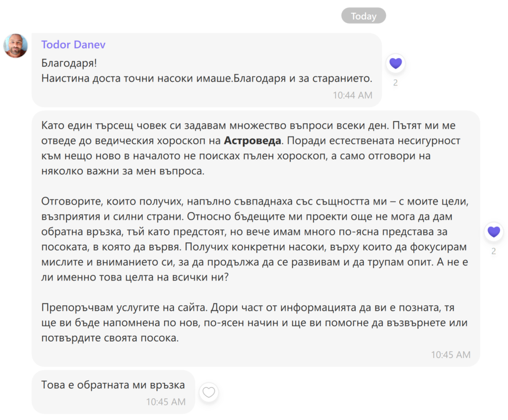Click the 10:45 AM timestamp of long message
The image size is (508, 420).
450,354
